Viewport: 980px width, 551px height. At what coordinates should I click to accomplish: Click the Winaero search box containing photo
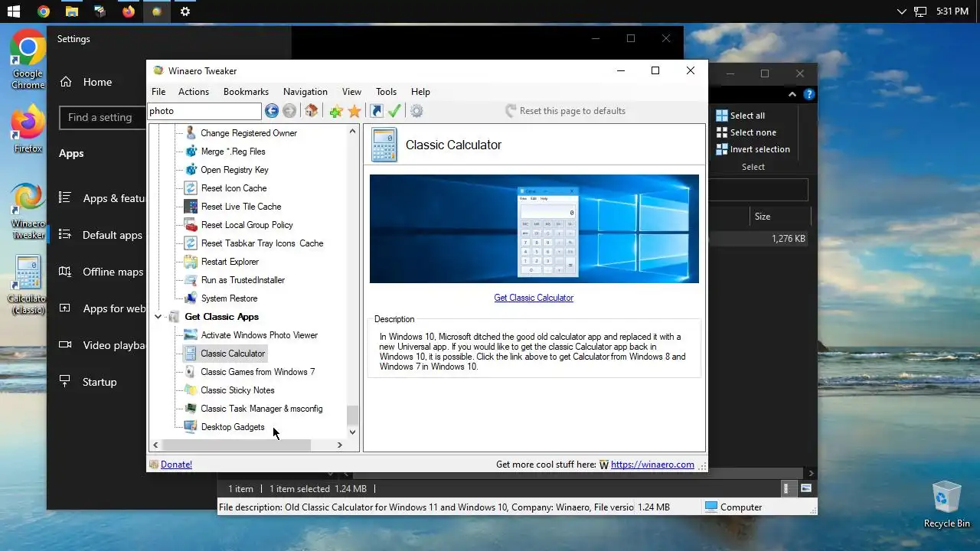click(x=204, y=111)
